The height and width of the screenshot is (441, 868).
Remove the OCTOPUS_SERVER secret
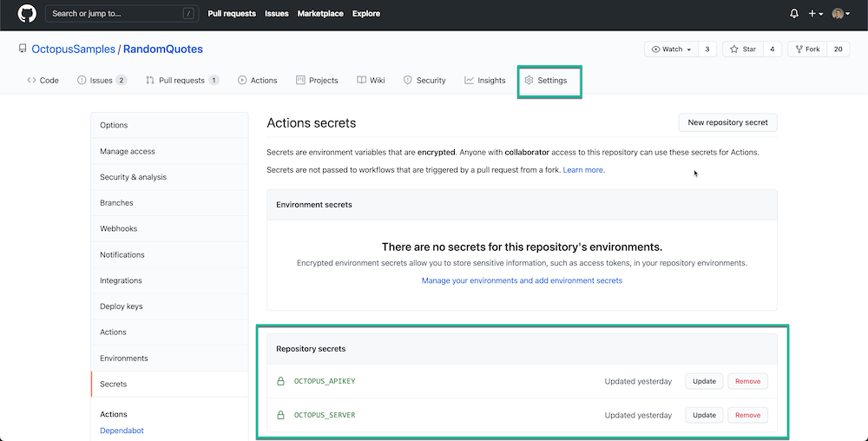point(747,415)
